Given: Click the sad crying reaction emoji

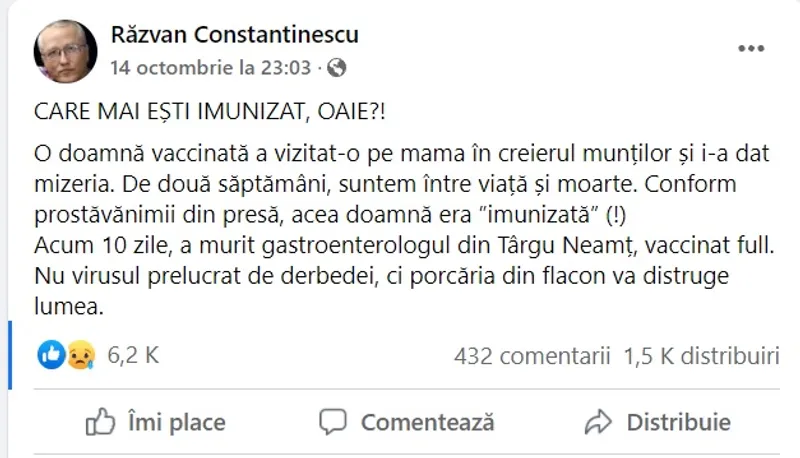Looking at the screenshot, I should pyautogui.click(x=78, y=355).
